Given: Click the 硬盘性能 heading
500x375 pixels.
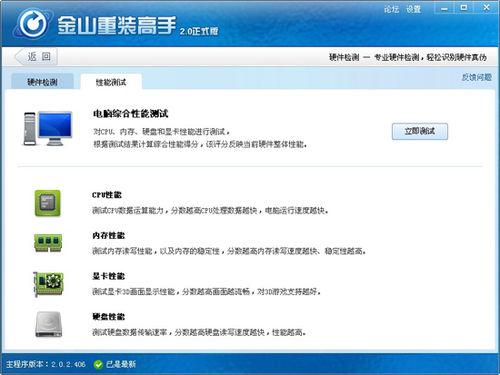Looking at the screenshot, I should coord(109,317).
